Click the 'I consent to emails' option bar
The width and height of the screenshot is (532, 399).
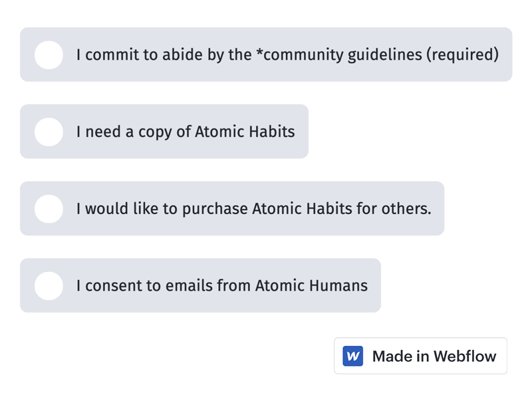[199, 285]
